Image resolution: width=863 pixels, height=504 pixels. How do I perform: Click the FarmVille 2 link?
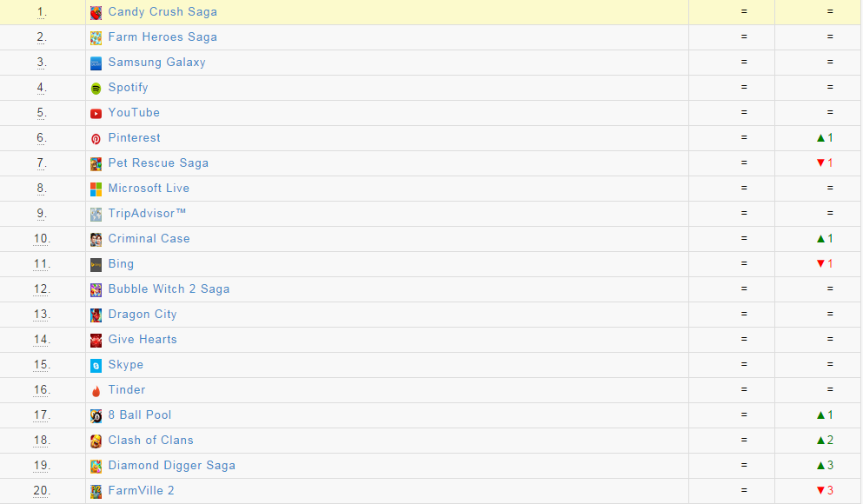pyautogui.click(x=141, y=491)
